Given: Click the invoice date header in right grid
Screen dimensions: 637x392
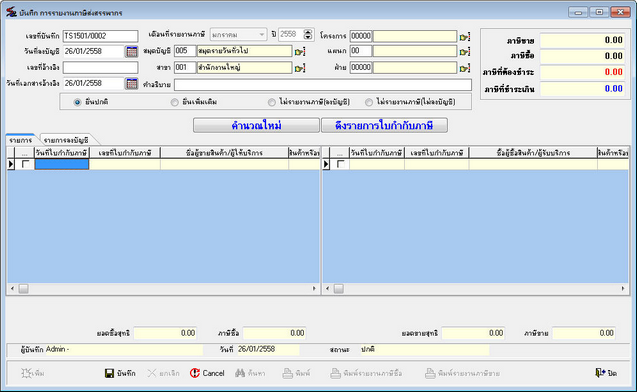Looking at the screenshot, I should point(377,153).
